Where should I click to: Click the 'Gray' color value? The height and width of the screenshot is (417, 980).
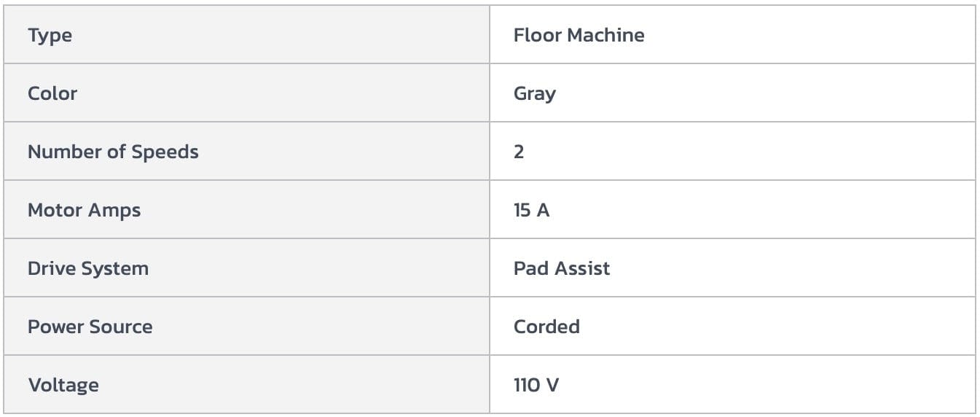[x=535, y=94]
